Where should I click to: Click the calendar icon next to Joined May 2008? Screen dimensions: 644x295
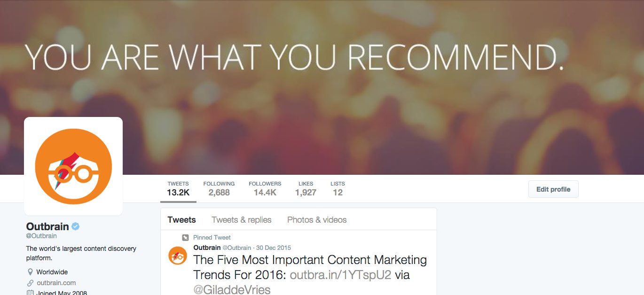click(x=31, y=293)
